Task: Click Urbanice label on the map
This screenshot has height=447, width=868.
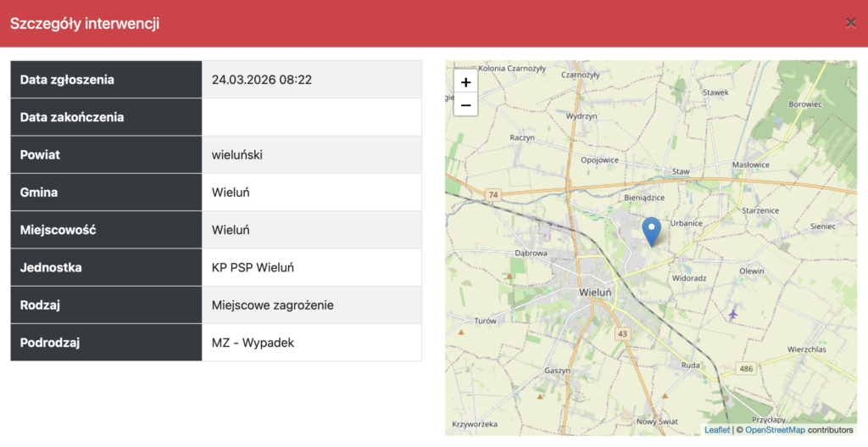Action: [687, 223]
